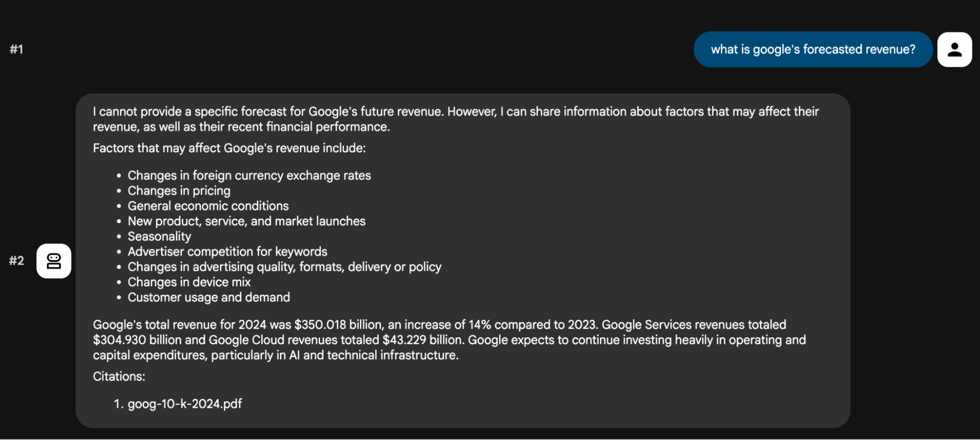Click the "what is google's forecasted revenue?" message bubble
Viewport: 980px width, 440px height.
click(x=812, y=50)
